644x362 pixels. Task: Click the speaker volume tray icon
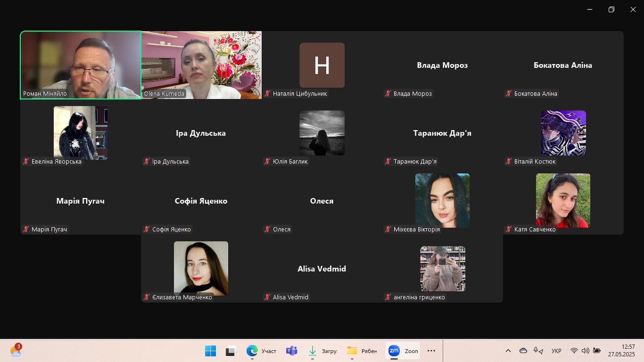point(585,351)
